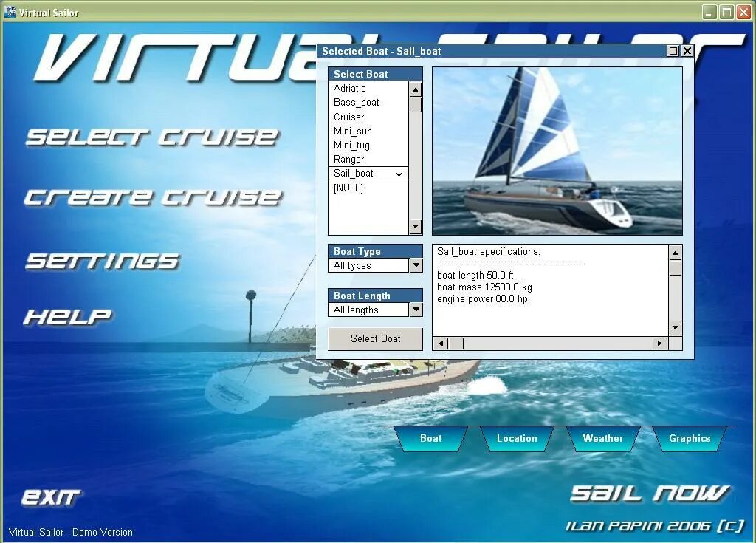Open the Settings menu item
The width and height of the screenshot is (756, 543).
click(102, 261)
